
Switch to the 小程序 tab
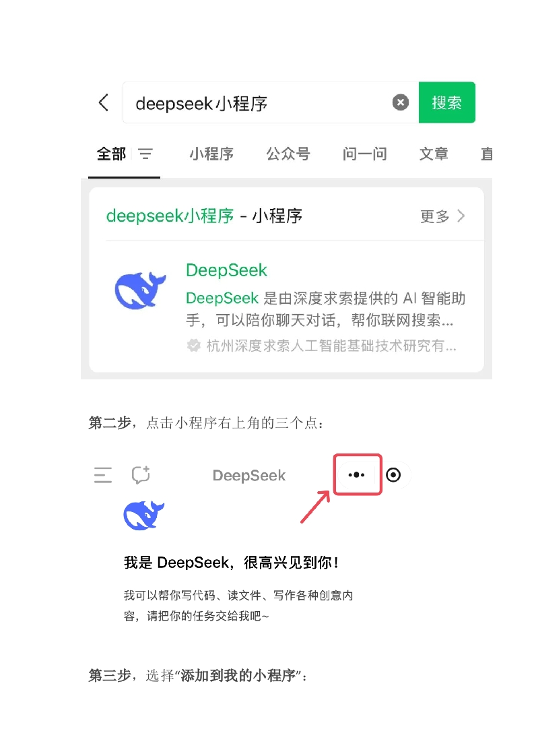pos(211,154)
